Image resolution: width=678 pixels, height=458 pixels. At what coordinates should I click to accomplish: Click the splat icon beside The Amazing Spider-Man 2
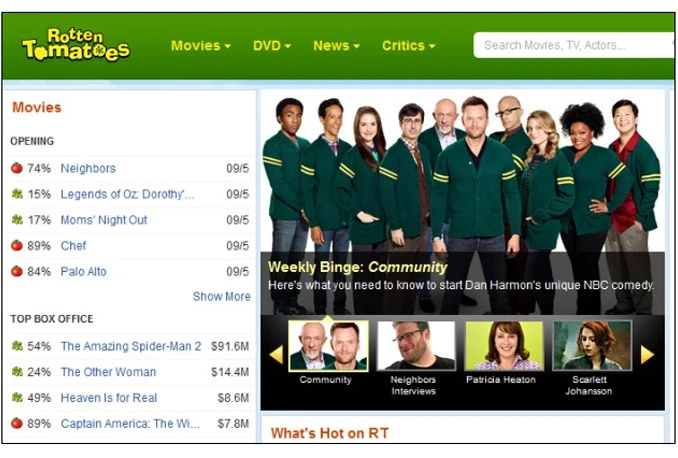tap(17, 346)
